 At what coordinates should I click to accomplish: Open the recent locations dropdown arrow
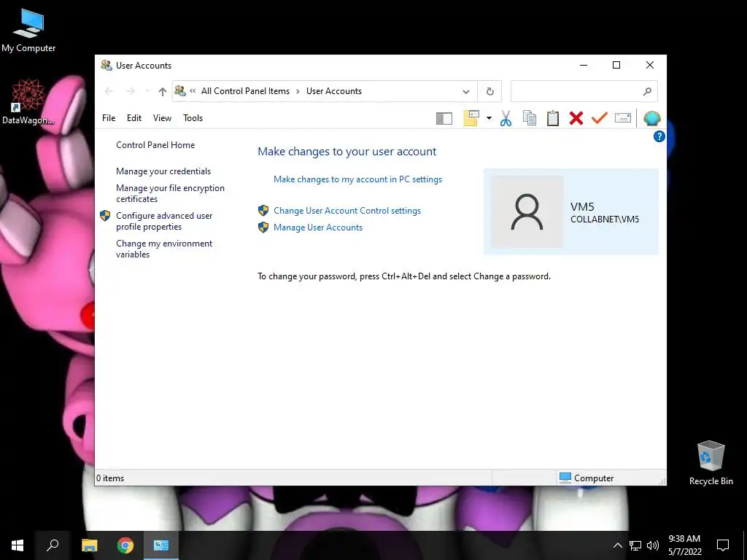point(147,91)
